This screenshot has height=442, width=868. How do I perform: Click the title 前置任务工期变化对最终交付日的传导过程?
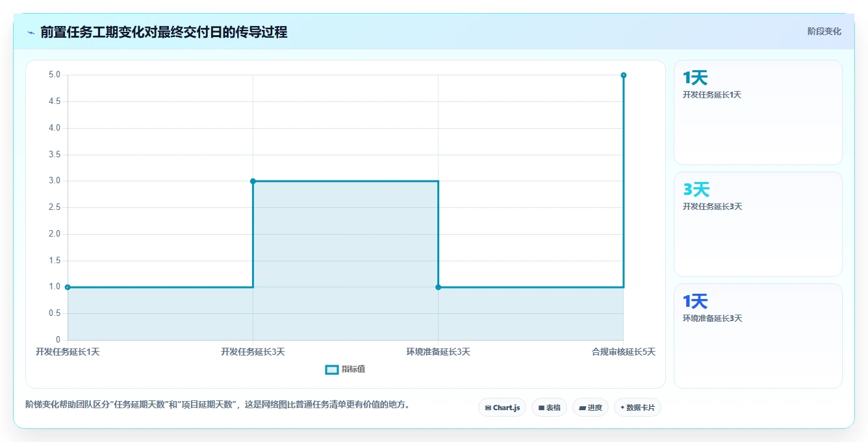click(164, 32)
